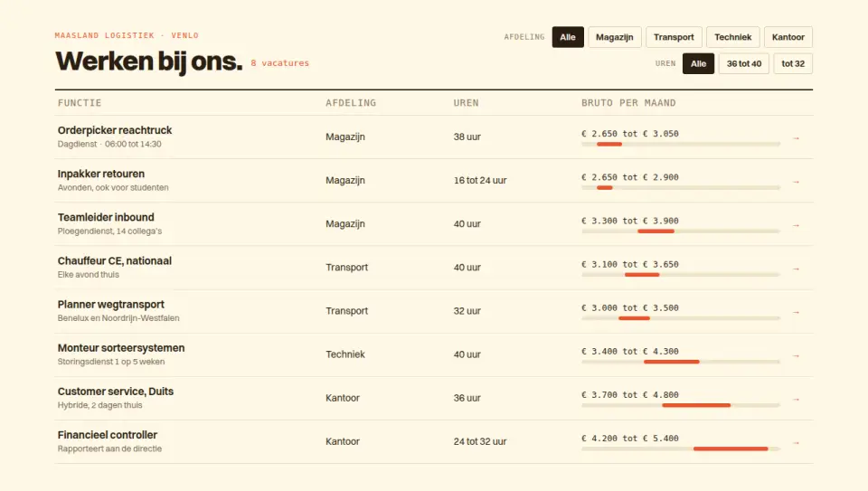Click Transport in the Chauffeur CE row

click(x=346, y=268)
